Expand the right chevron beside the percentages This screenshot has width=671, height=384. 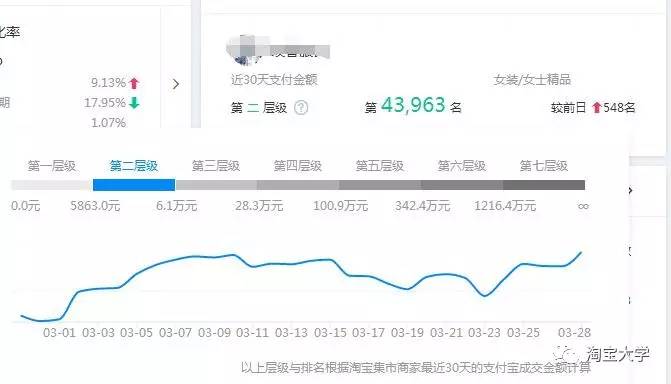click(x=175, y=84)
